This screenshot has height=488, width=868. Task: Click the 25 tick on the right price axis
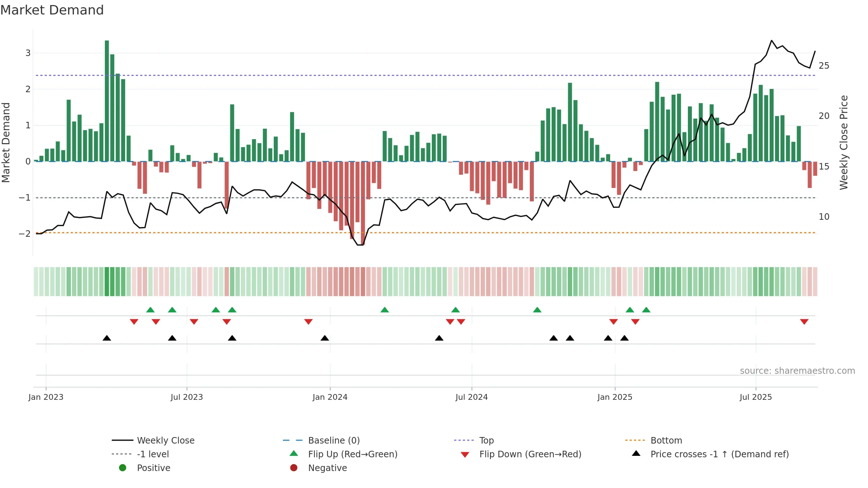[x=824, y=66]
